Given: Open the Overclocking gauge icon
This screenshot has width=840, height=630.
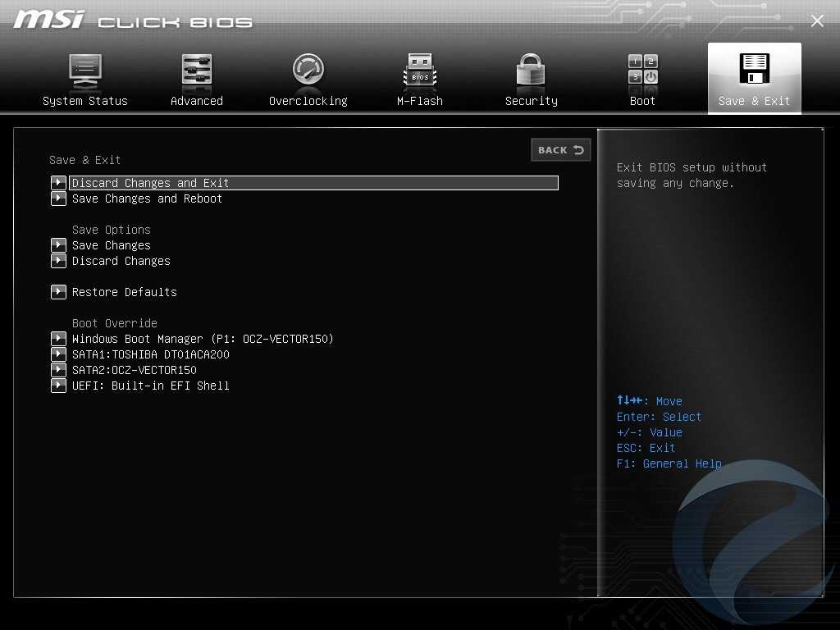Looking at the screenshot, I should coord(308,70).
